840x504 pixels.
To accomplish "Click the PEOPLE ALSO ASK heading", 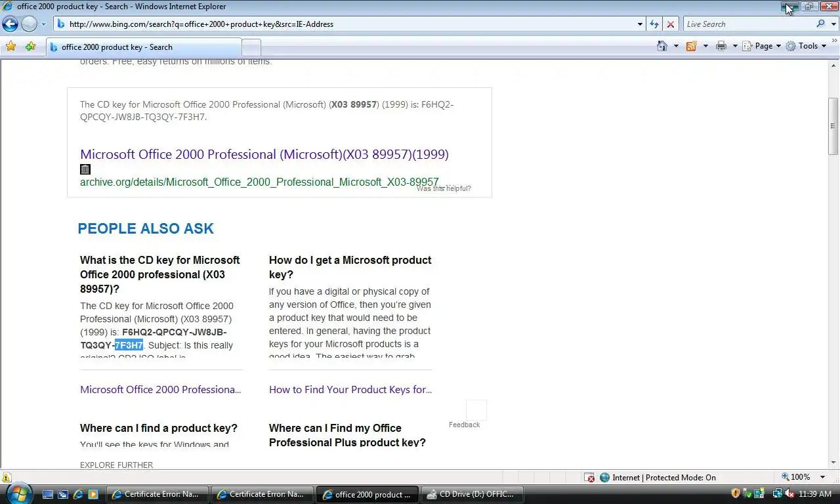I will click(146, 228).
